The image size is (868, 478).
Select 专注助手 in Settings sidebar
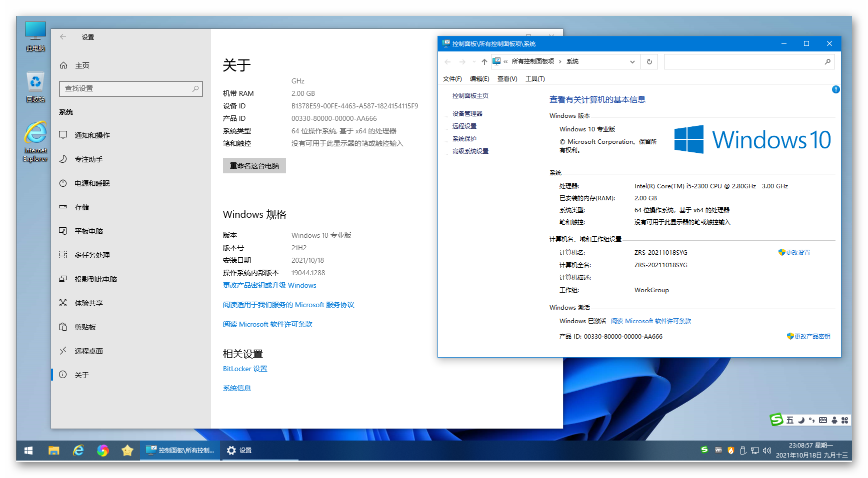(x=131, y=159)
